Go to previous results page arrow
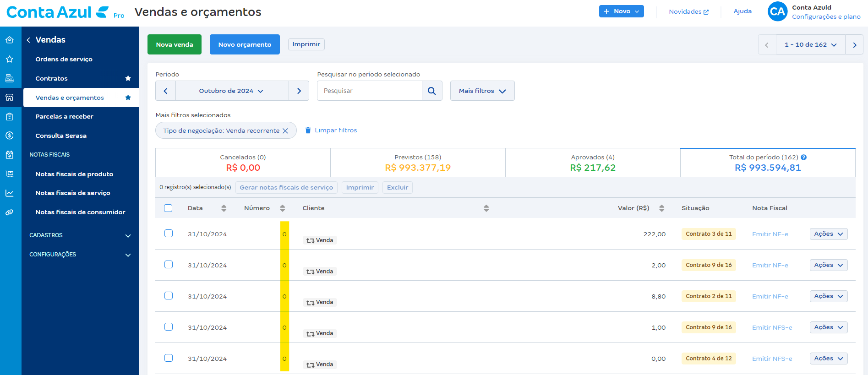This screenshot has height=375, width=868. (767, 45)
